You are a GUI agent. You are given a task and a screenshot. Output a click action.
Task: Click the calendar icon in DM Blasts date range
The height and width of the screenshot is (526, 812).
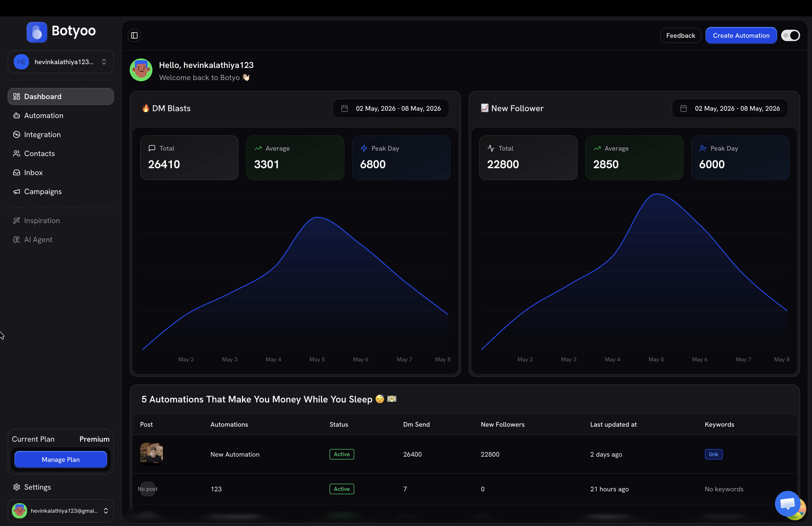coord(345,109)
